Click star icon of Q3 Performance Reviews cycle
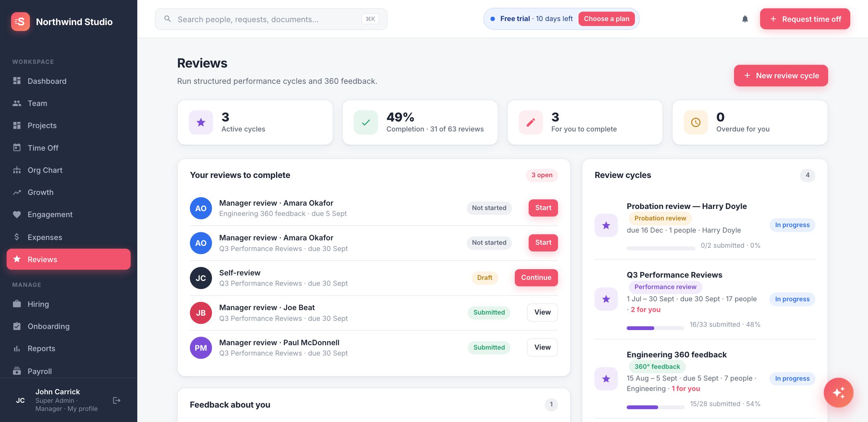Screen dimensions: 868x422 (606, 299)
